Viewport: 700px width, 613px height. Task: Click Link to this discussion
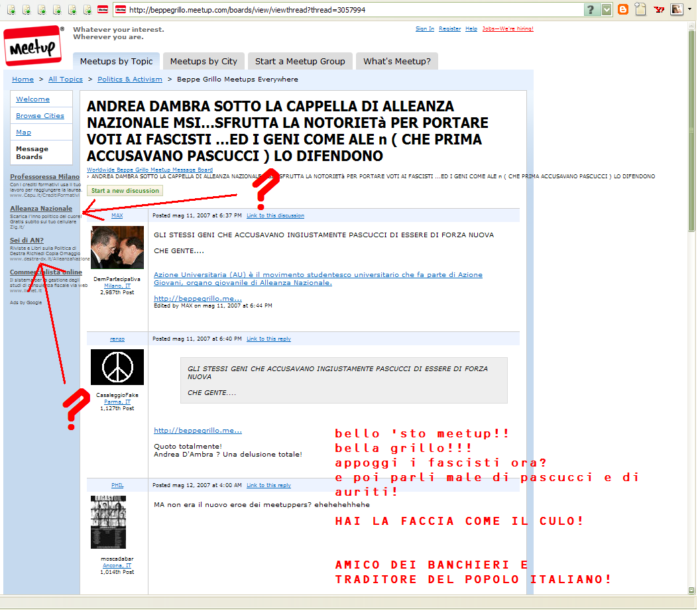pyautogui.click(x=276, y=215)
